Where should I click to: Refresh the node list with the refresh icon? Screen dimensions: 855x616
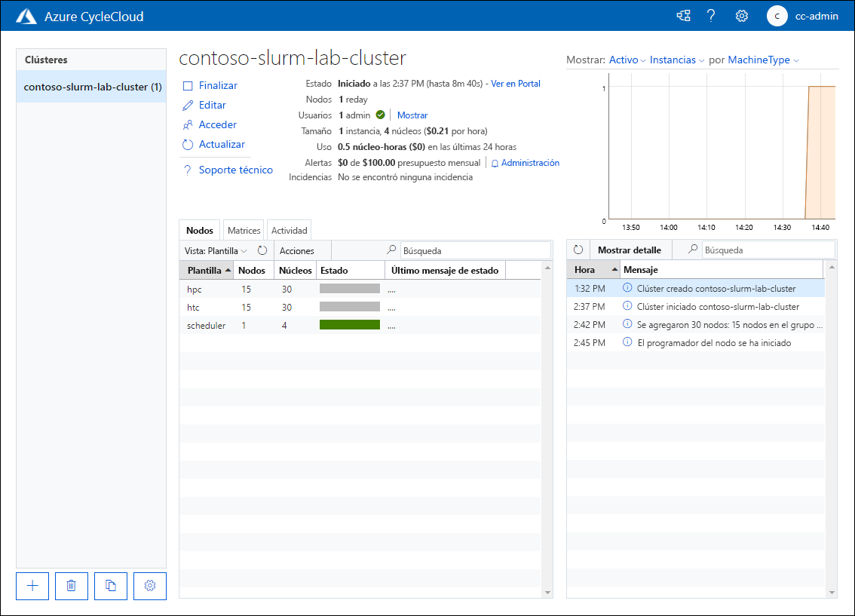click(x=260, y=250)
